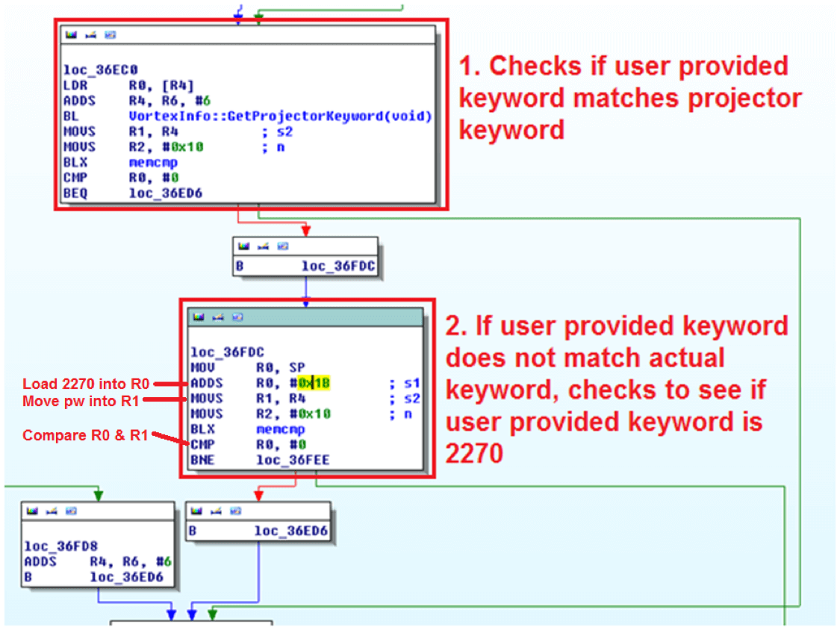Click the color icon in loc_36FDC node header
The image size is (840, 630).
point(199,317)
